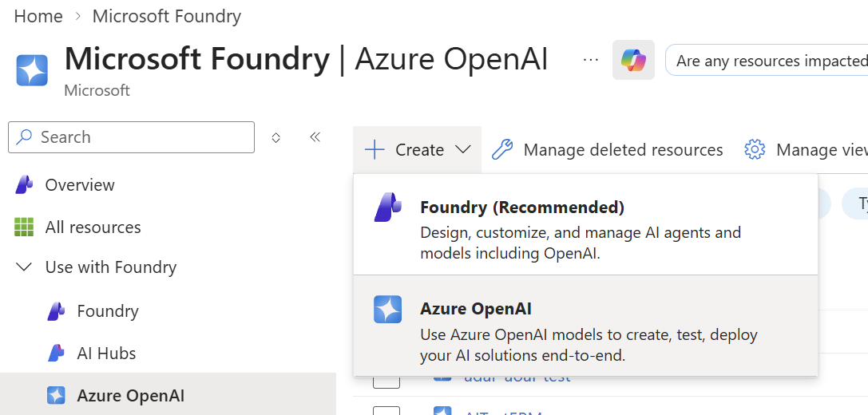The image size is (868, 415).
Task: Collapse the Use with Foundry group
Action: click(x=24, y=267)
